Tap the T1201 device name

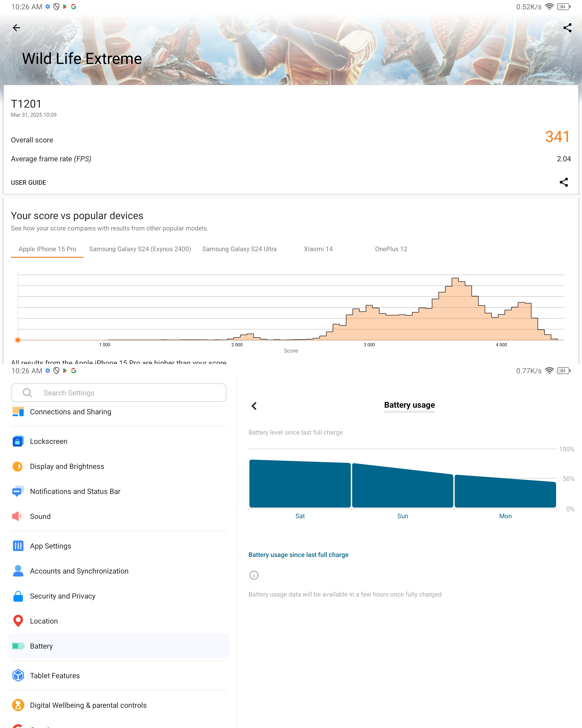coord(26,104)
